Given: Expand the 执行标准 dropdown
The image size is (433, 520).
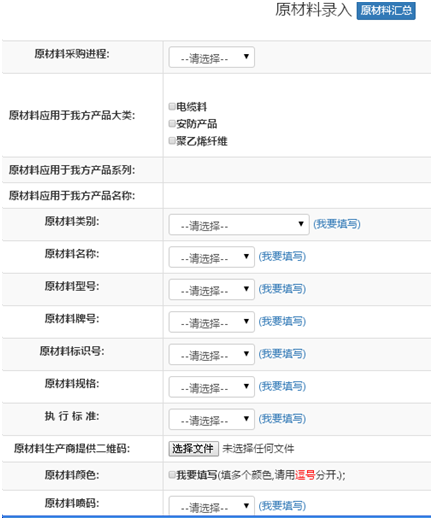Looking at the screenshot, I should point(212,419).
